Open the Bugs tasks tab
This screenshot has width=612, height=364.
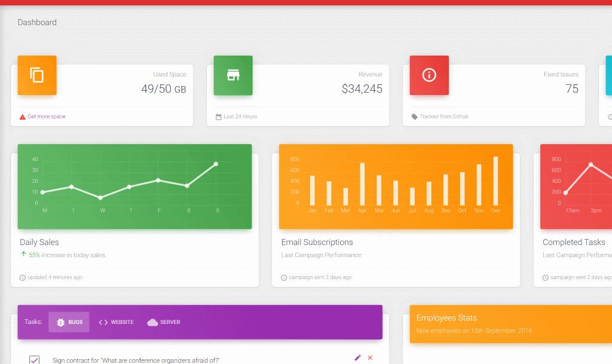[x=69, y=322]
